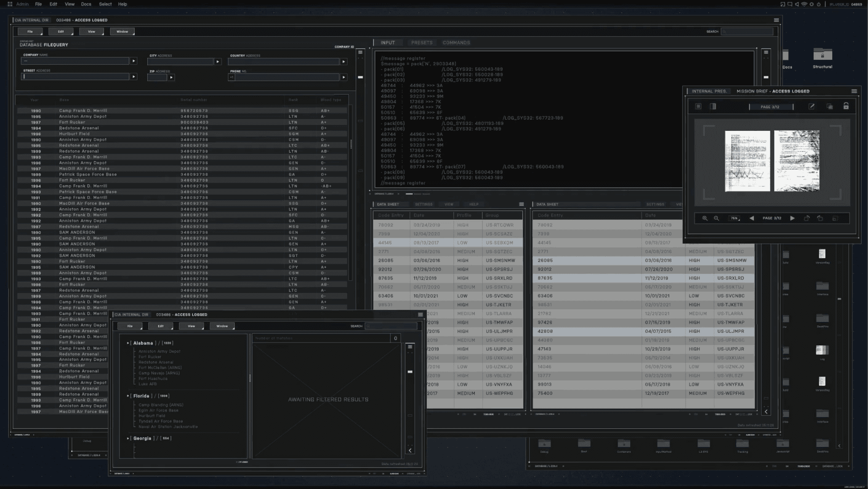Screen dimensions: 868x489
Task: Open the Docs menu in top bar
Action: click(86, 4)
